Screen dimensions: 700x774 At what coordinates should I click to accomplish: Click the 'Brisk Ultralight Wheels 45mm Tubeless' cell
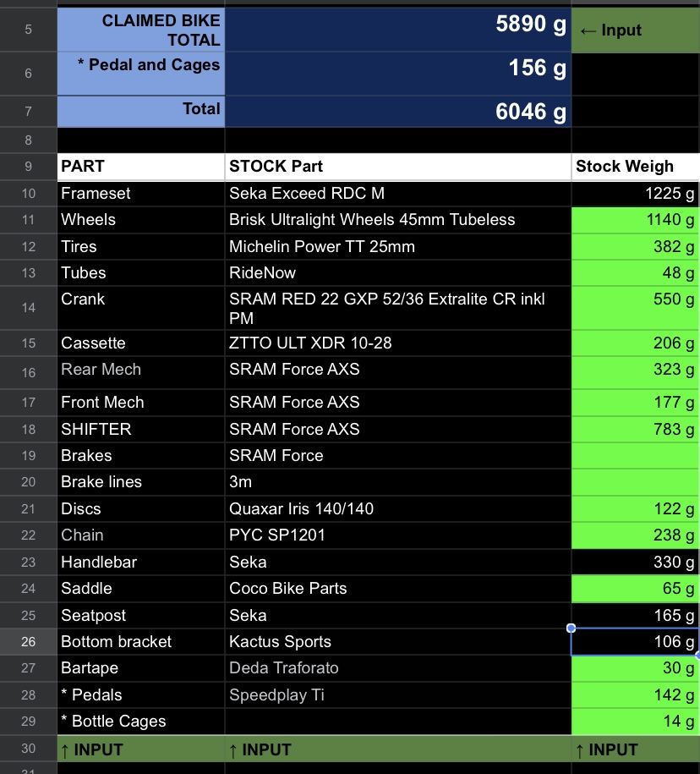[x=397, y=220]
